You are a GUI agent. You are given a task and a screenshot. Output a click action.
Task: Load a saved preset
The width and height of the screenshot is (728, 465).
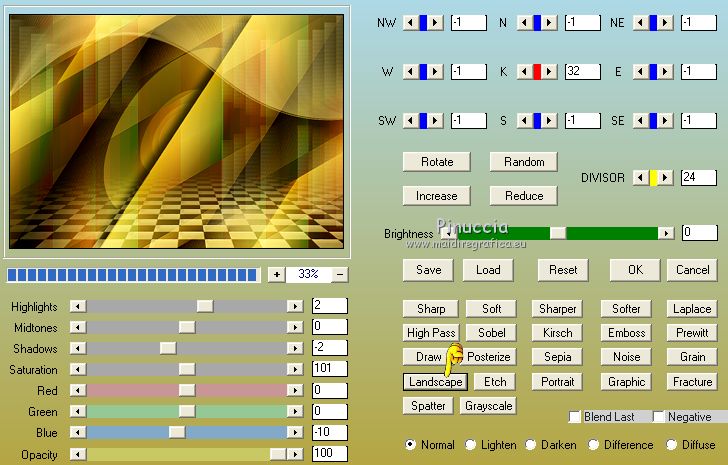click(488, 270)
